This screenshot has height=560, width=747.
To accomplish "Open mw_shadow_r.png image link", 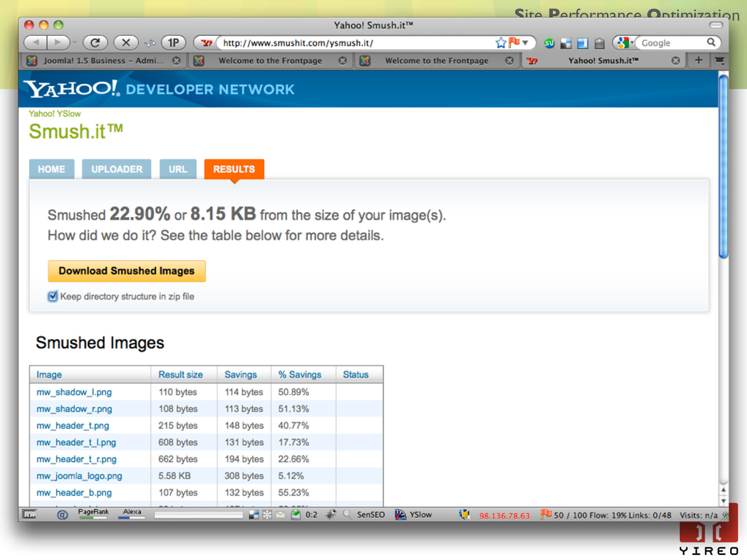I will pyautogui.click(x=74, y=409).
